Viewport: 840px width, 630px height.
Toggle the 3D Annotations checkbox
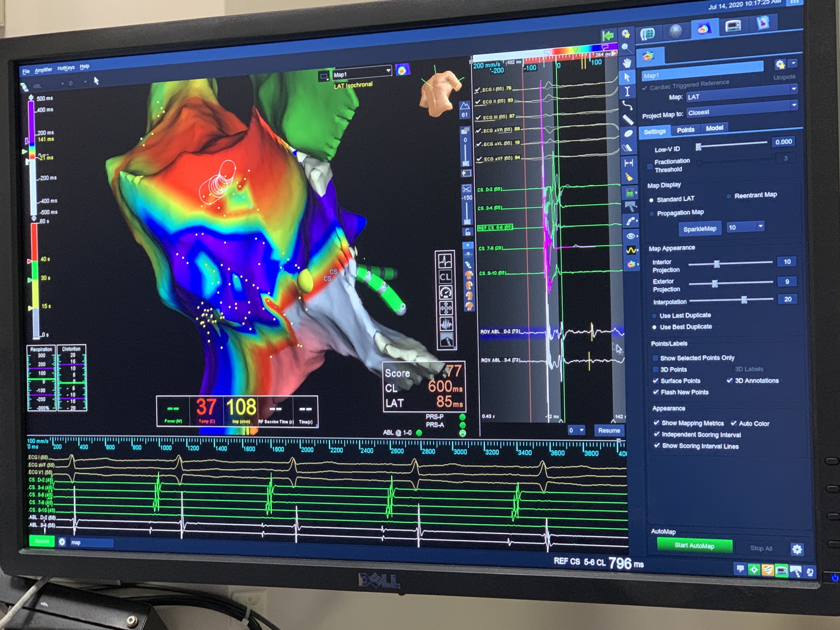pos(730,381)
